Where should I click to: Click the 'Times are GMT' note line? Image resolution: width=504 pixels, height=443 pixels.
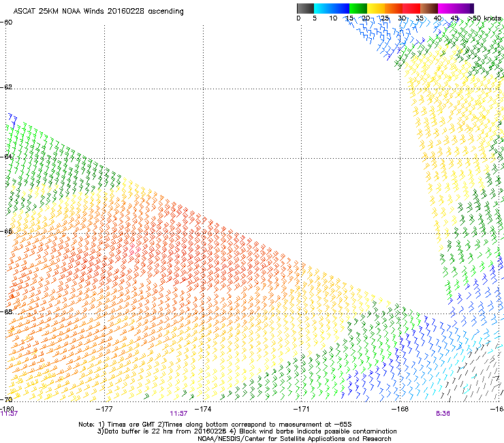(215, 425)
